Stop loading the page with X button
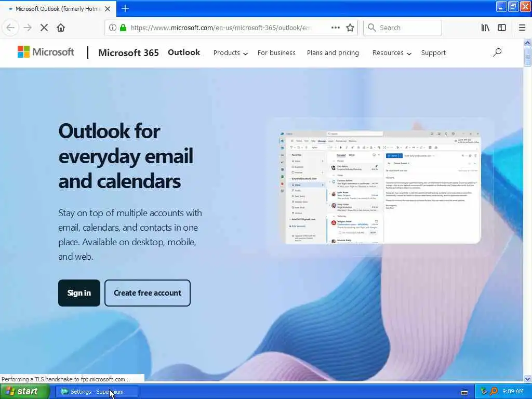The width and height of the screenshot is (532, 399). [x=44, y=28]
